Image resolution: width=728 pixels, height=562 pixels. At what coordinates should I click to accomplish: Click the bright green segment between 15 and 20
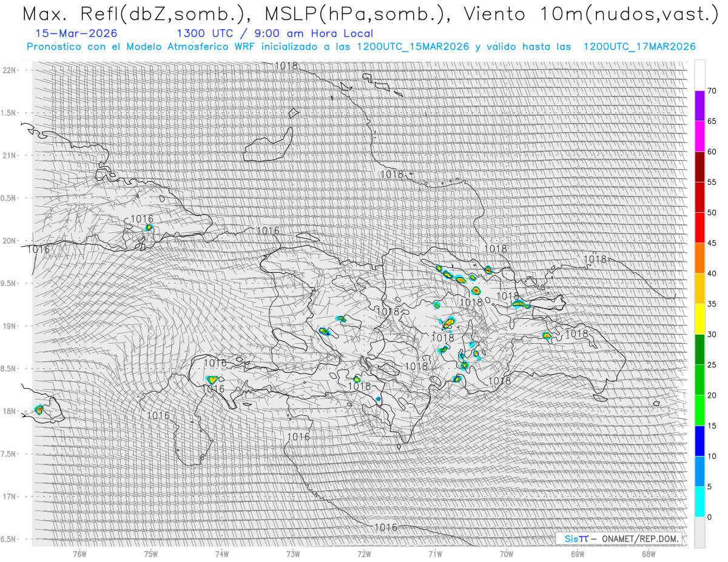point(699,410)
